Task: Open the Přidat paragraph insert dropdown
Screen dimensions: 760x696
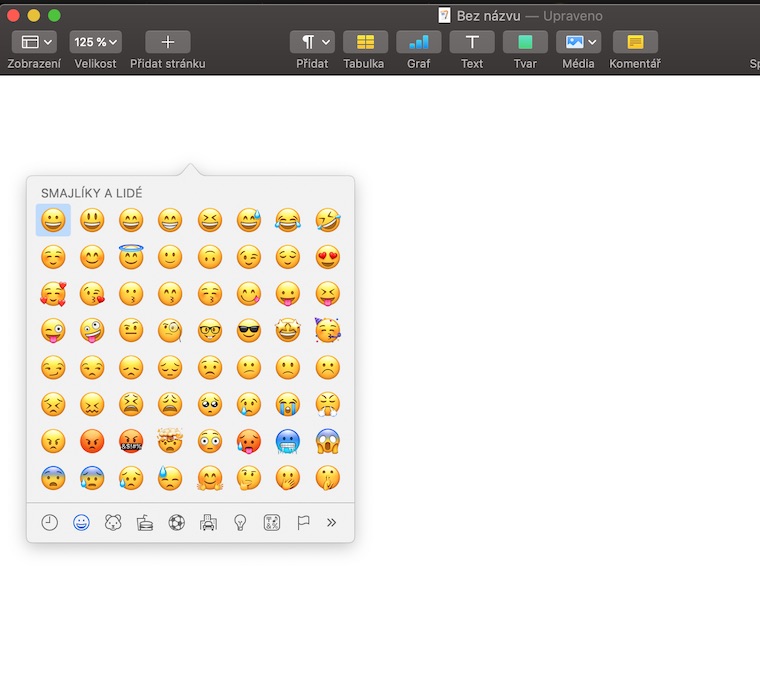Action: [312, 42]
